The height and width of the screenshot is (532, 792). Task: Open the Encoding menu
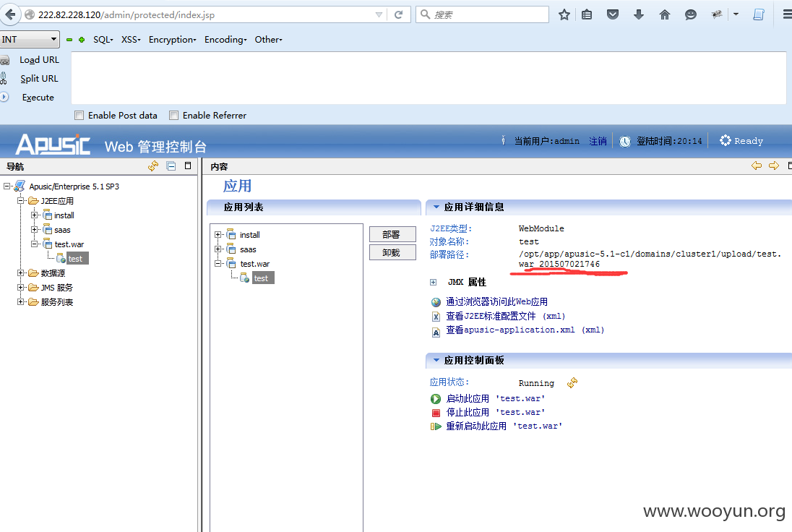(225, 40)
